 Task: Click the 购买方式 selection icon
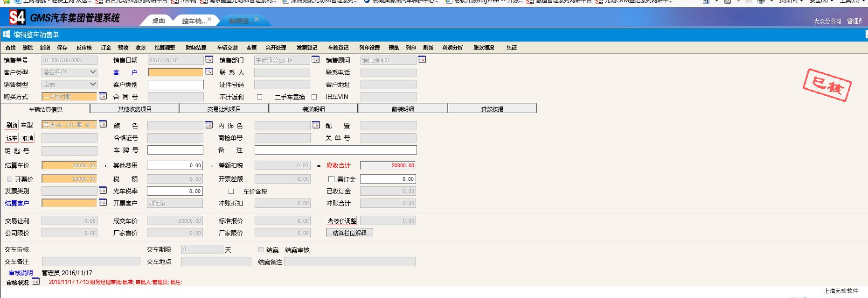(x=103, y=96)
